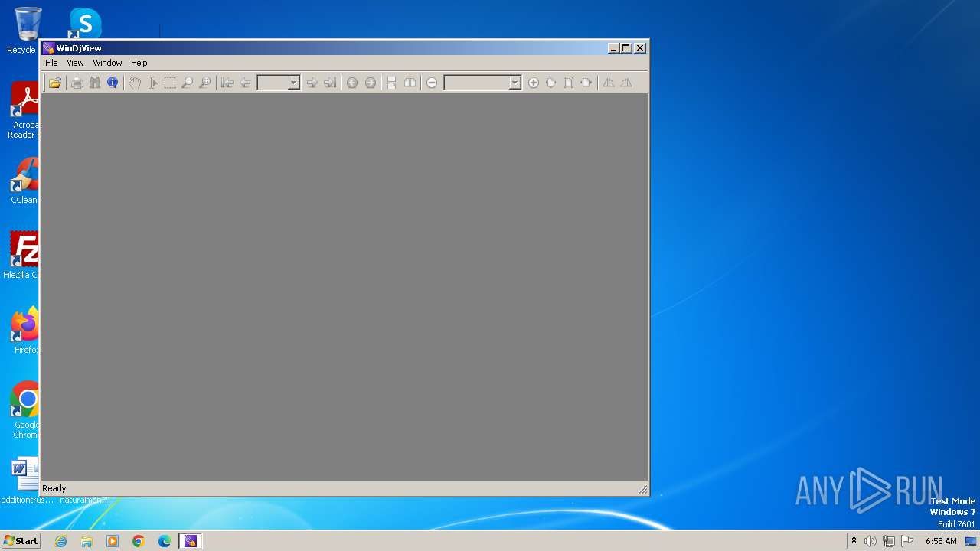
Task: Click the WinDjView title bar icon
Action: (x=48, y=48)
